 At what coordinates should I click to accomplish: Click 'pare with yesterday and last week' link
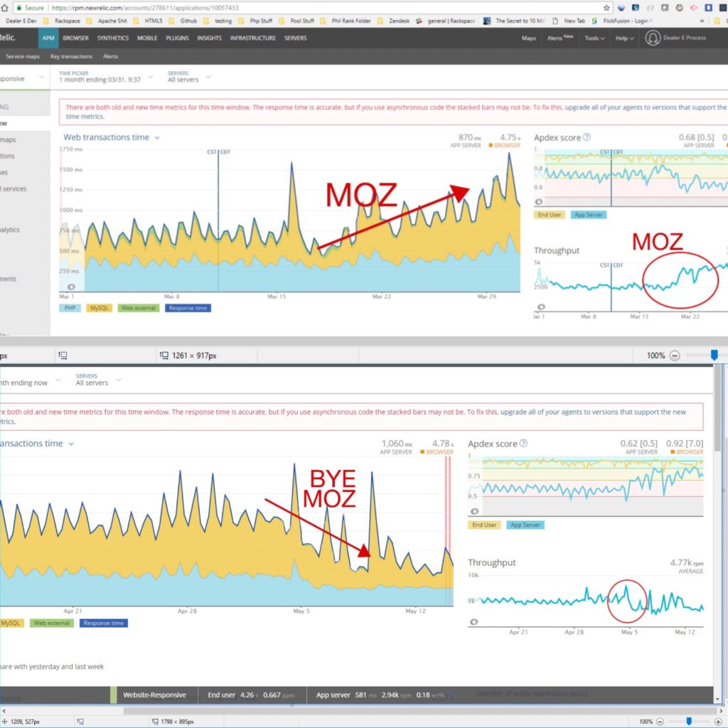pyautogui.click(x=52, y=667)
